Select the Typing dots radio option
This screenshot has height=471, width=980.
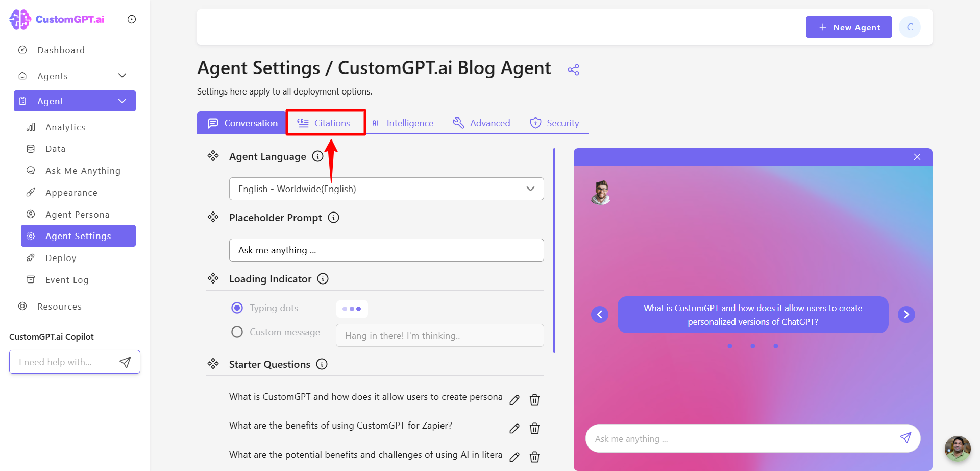click(237, 308)
